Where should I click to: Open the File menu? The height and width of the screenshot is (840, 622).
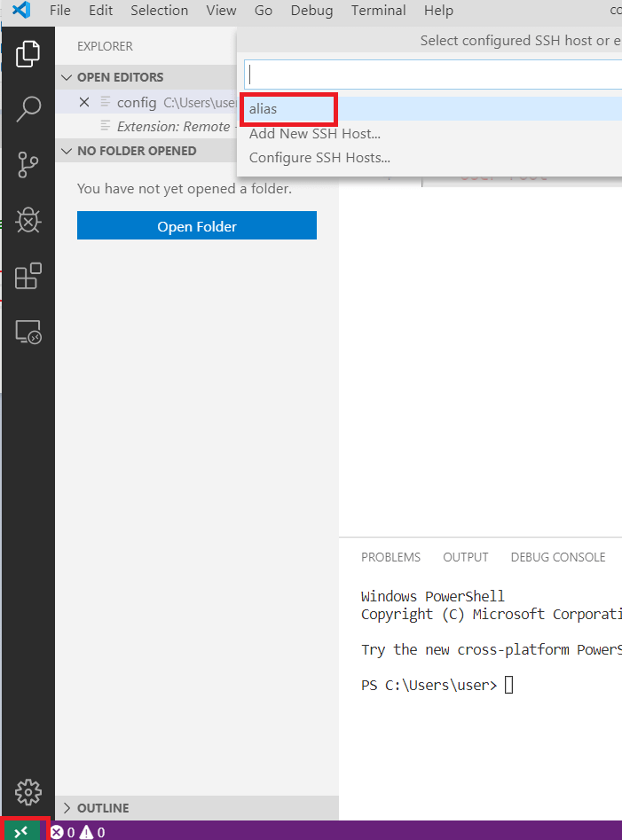[60, 10]
